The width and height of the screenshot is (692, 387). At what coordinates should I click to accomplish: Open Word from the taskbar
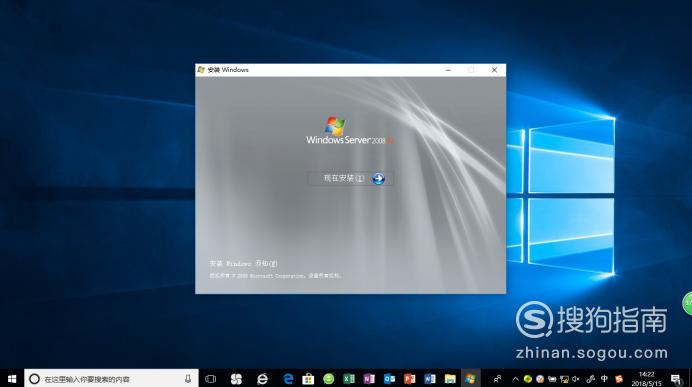[430, 379]
